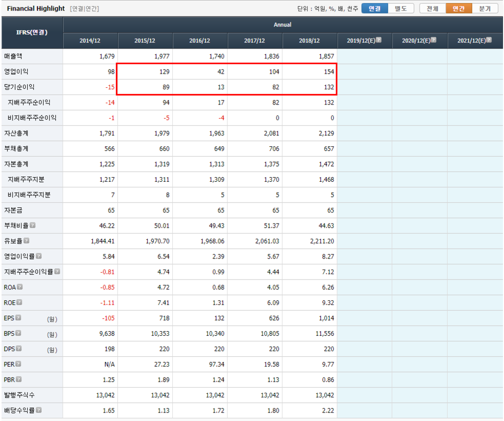This screenshot has height=421, width=504.
Task: Show the help tooltip icon for DPS
Action: tap(19, 348)
